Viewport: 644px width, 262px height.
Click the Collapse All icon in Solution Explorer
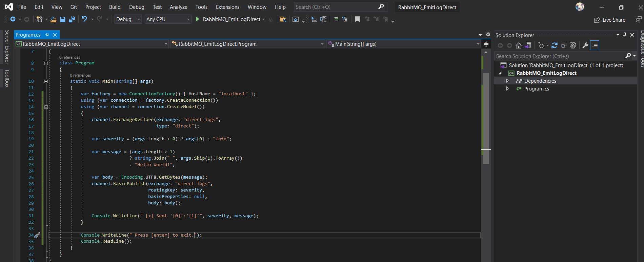click(564, 45)
